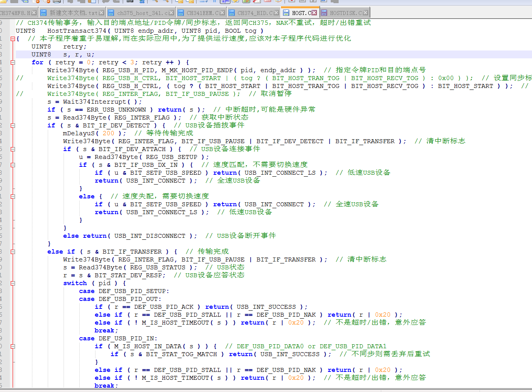The width and height of the screenshot is (532, 392).
Task: Click 'DEF_USB_PID_ACK' in if condition
Action: (x=164, y=307)
